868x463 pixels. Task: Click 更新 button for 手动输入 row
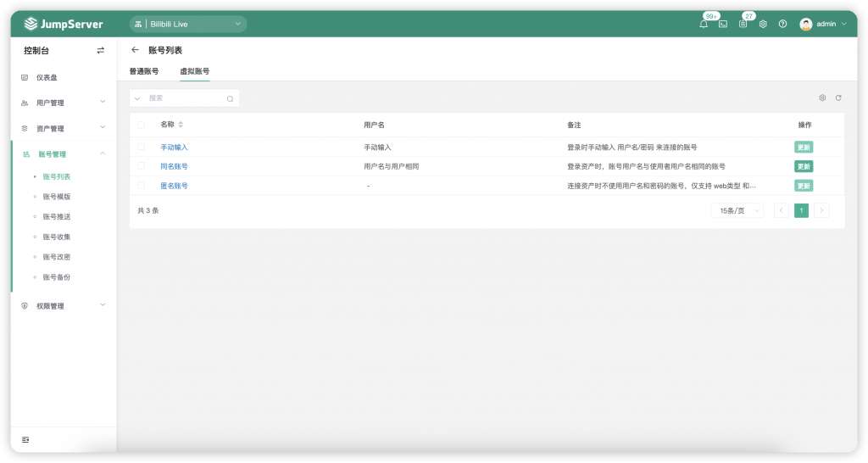click(x=804, y=147)
